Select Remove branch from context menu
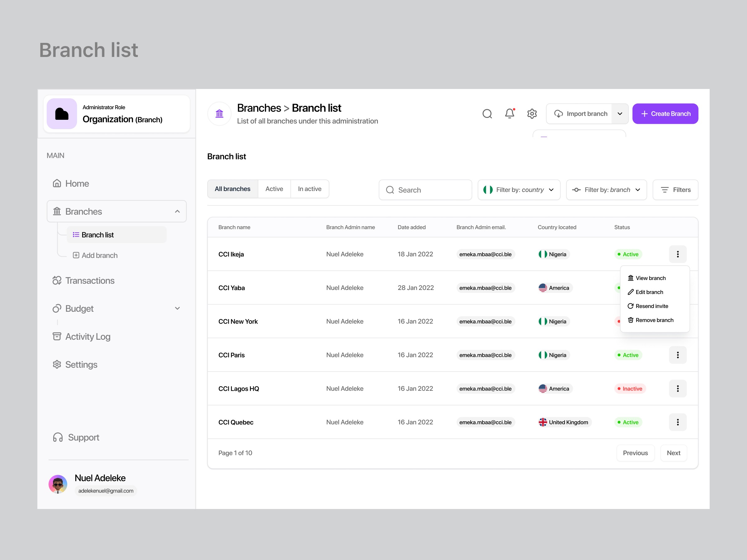Viewport: 747px width, 560px height. click(654, 320)
